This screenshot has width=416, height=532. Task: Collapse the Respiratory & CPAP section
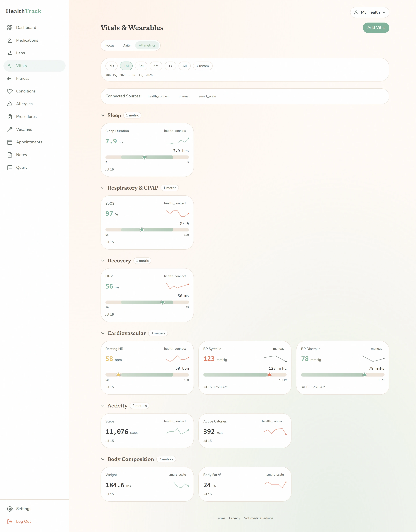(x=103, y=188)
